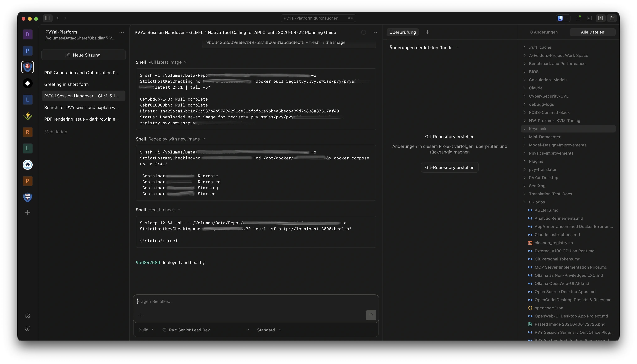Open Pasted image 20260406172725.png file
Image resolution: width=637 pixels, height=364 pixels.
click(x=568, y=324)
